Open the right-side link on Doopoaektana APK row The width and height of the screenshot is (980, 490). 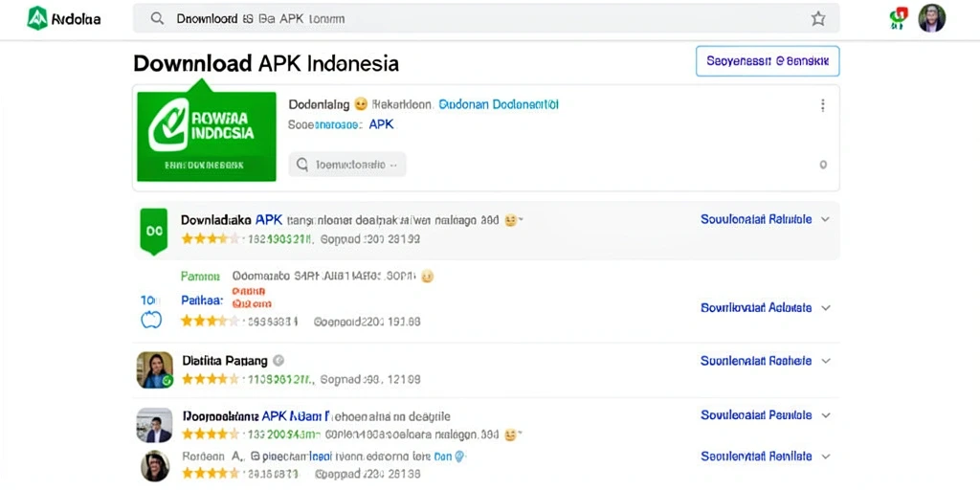[x=756, y=415]
